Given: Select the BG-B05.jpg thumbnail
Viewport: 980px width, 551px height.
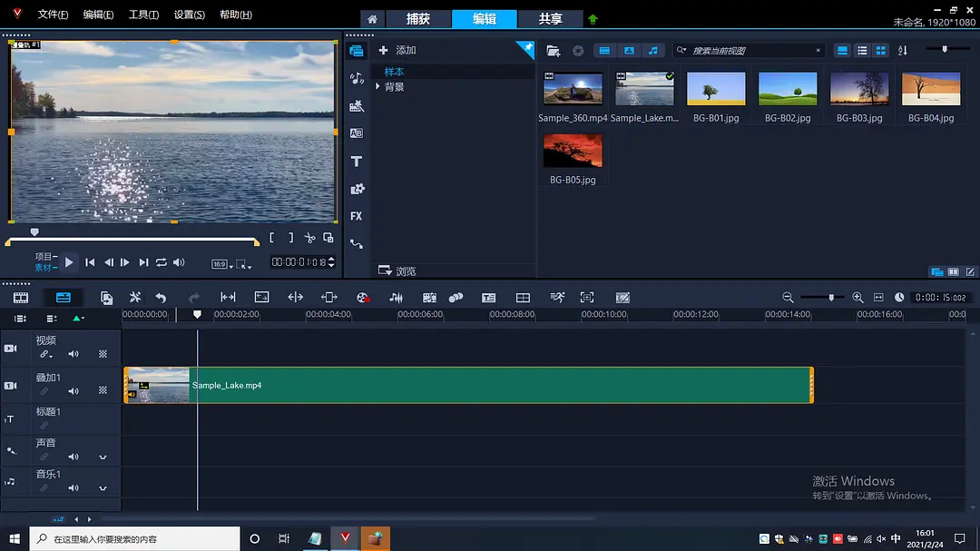Looking at the screenshot, I should coord(573,152).
